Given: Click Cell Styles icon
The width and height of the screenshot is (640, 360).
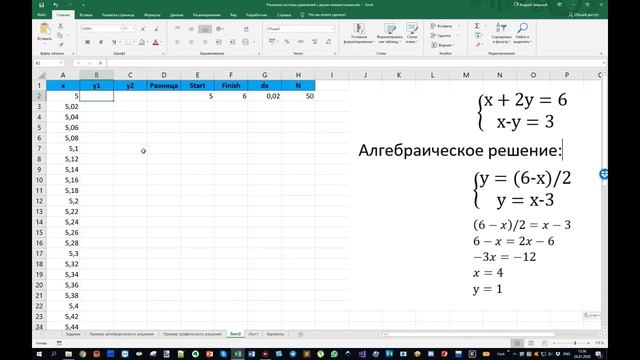Looking at the screenshot, I should 412,29.
